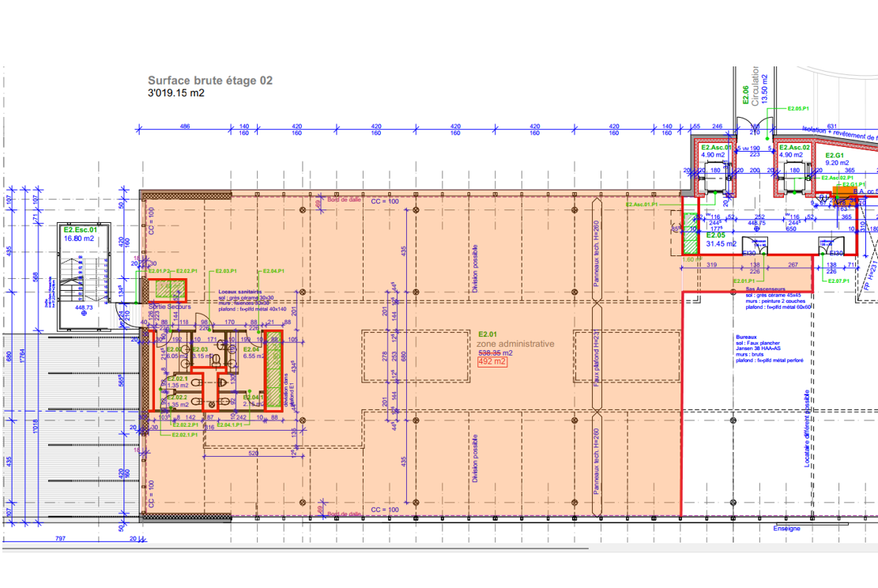Click the 'Surface brute étage 02' title
The image size is (878, 588).
click(210, 81)
